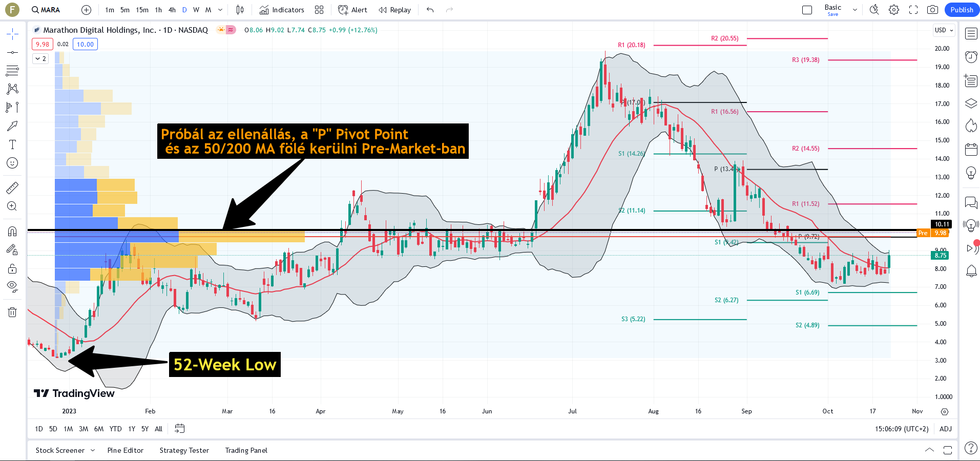Select the W weekly interval

(x=196, y=10)
